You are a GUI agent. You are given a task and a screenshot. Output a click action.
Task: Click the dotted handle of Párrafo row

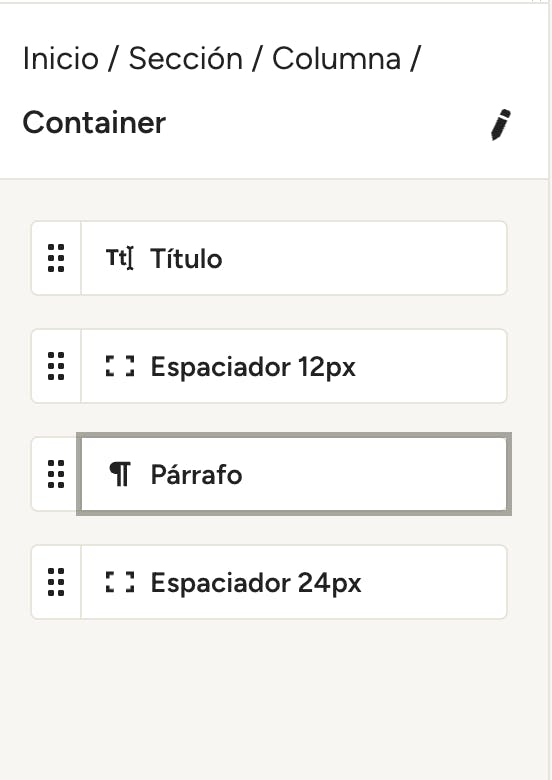56,474
